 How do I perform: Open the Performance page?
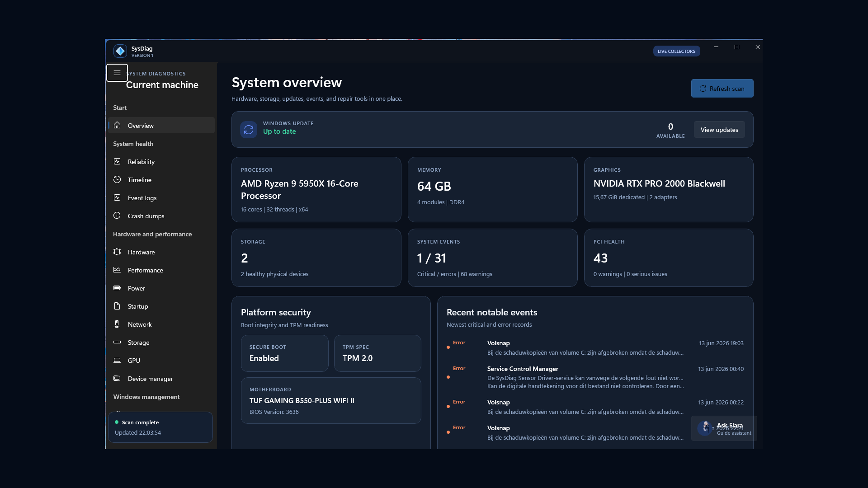161,270
